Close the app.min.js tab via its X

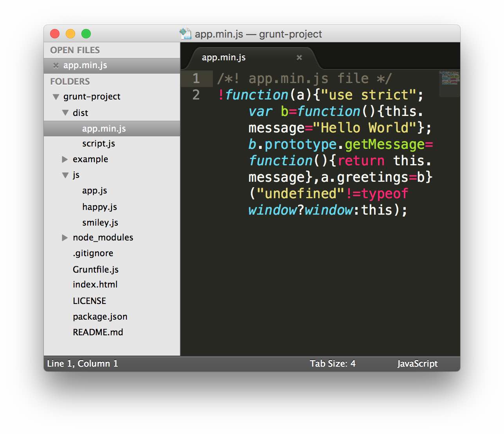click(299, 58)
